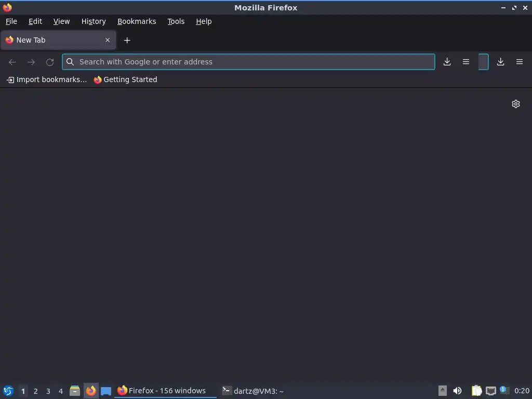Open the File menu

point(11,21)
